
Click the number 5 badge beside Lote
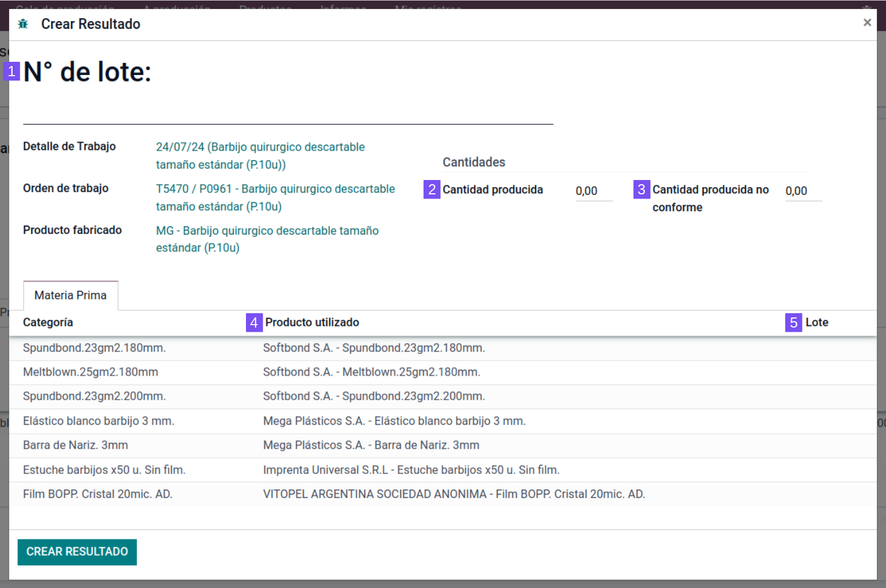tap(793, 323)
